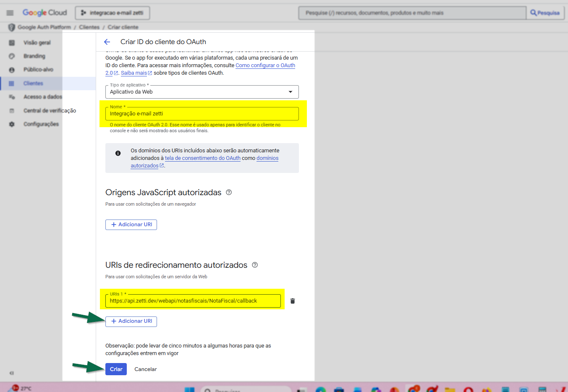Open the project selector integracao e-mail zetti
Screen dimensions: 568x392
click(x=113, y=13)
